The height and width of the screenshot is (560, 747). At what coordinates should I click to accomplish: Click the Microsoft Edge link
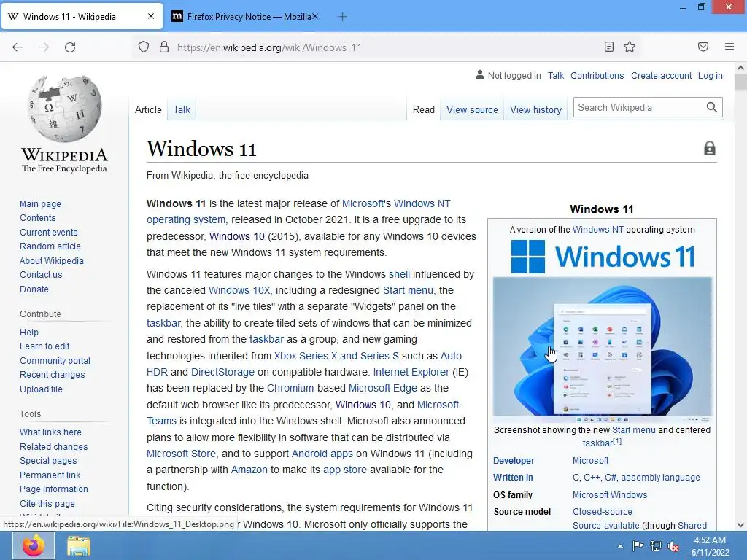tap(382, 388)
